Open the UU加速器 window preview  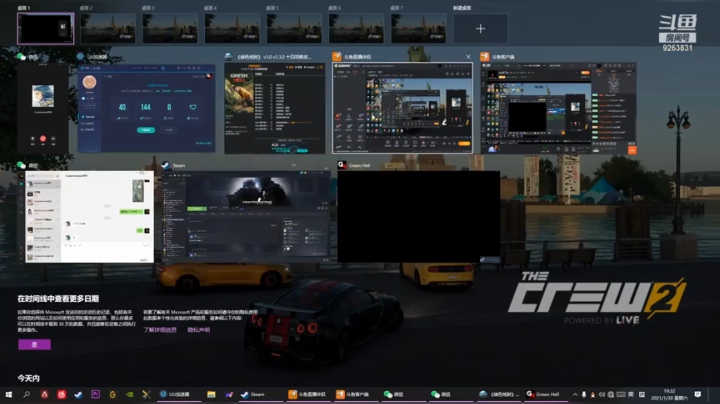click(146, 108)
